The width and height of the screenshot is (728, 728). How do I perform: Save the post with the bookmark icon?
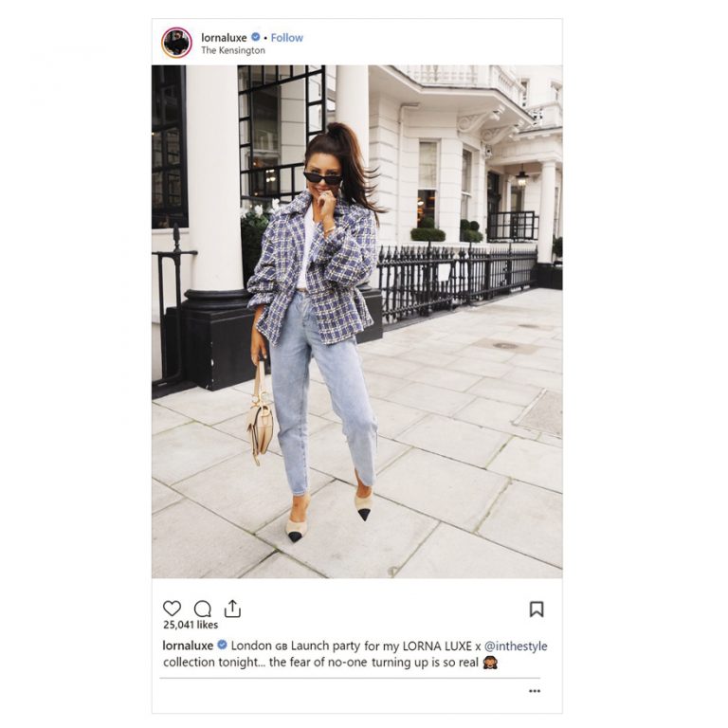tap(537, 610)
